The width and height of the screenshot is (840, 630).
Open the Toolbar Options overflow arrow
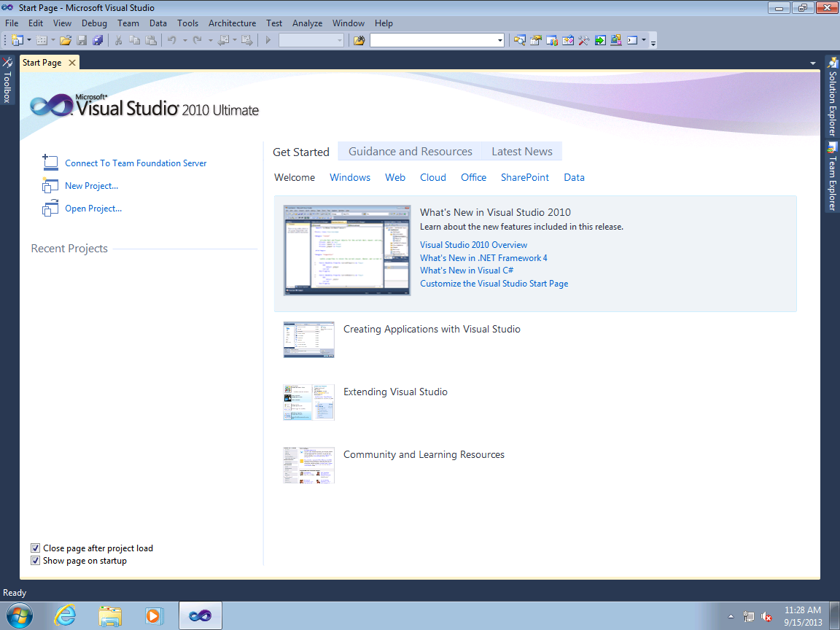coord(653,42)
